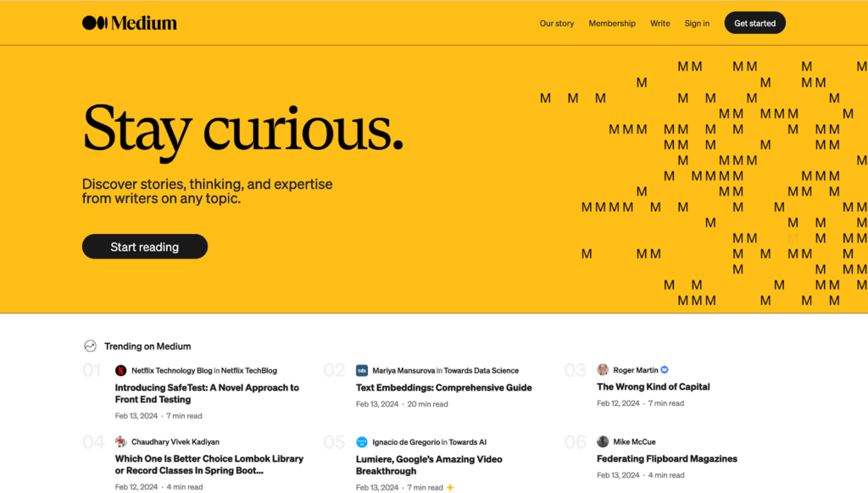This screenshot has height=493, width=868.
Task: Go to Write in the header
Action: click(x=659, y=23)
